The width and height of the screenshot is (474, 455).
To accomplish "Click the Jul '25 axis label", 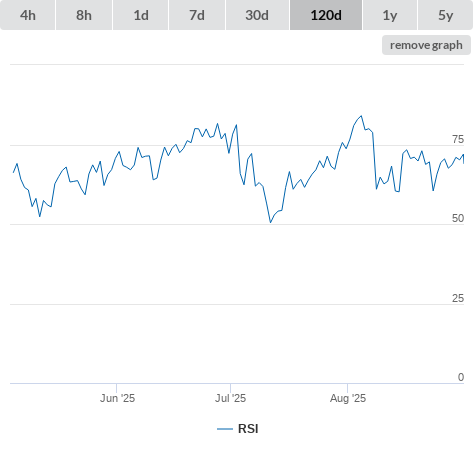I will pyautogui.click(x=230, y=398).
